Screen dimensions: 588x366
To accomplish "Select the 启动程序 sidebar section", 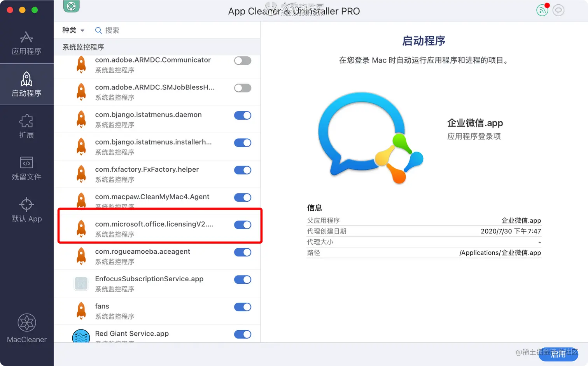I will 26,84.
